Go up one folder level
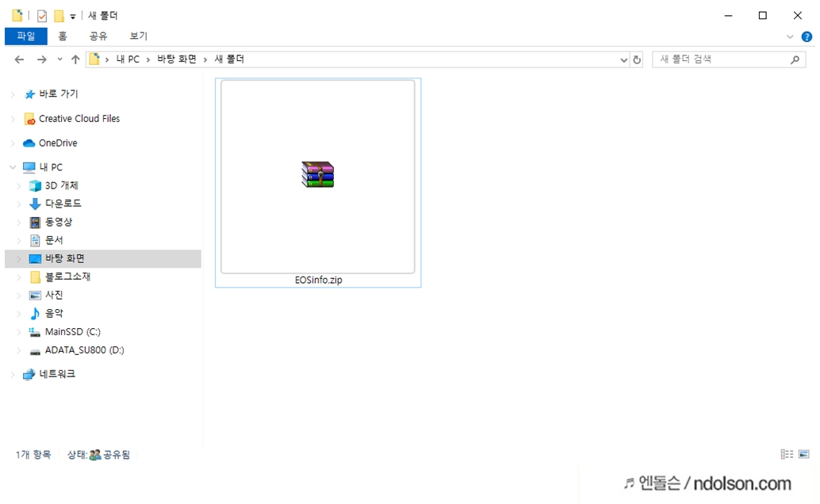The height and width of the screenshot is (504, 820). pos(75,59)
